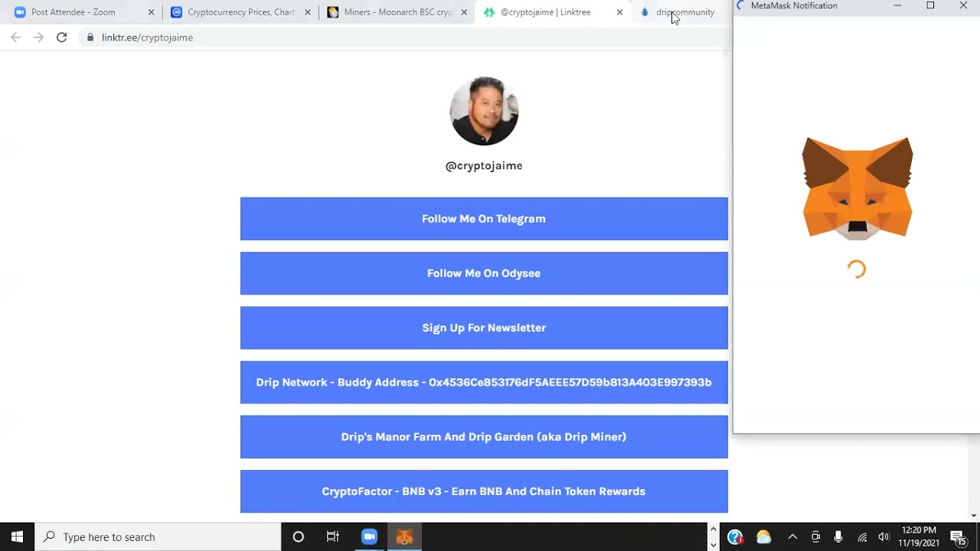
Task: Open Cortana from the taskbar
Action: click(299, 537)
